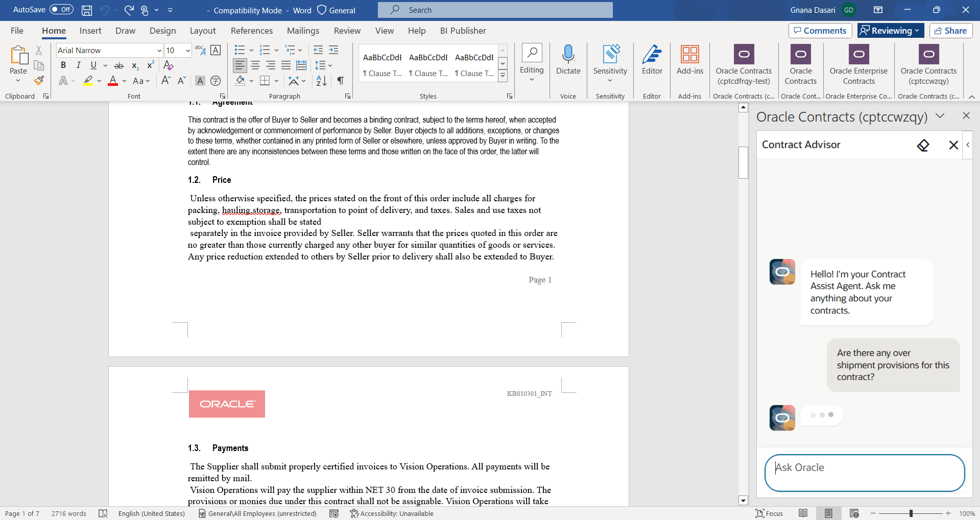Toggle Subscript formatting
Viewport: 980px width, 520px height.
(x=135, y=65)
